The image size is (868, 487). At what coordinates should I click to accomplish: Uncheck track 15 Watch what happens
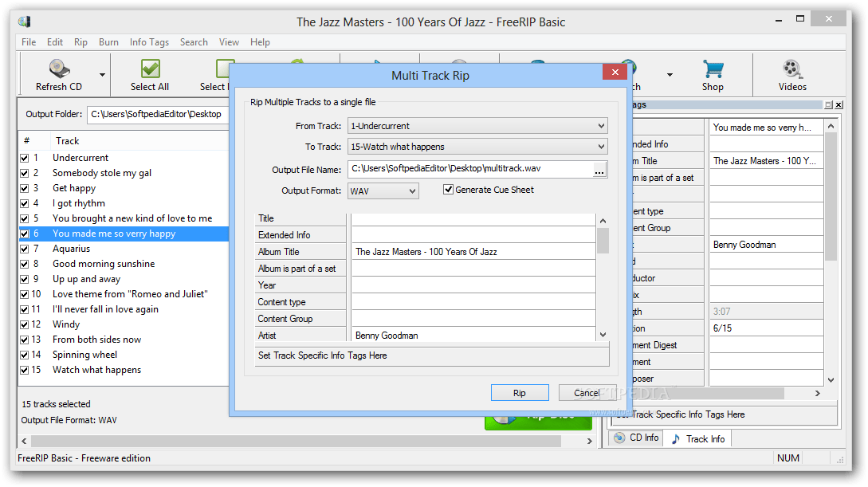pyautogui.click(x=25, y=370)
